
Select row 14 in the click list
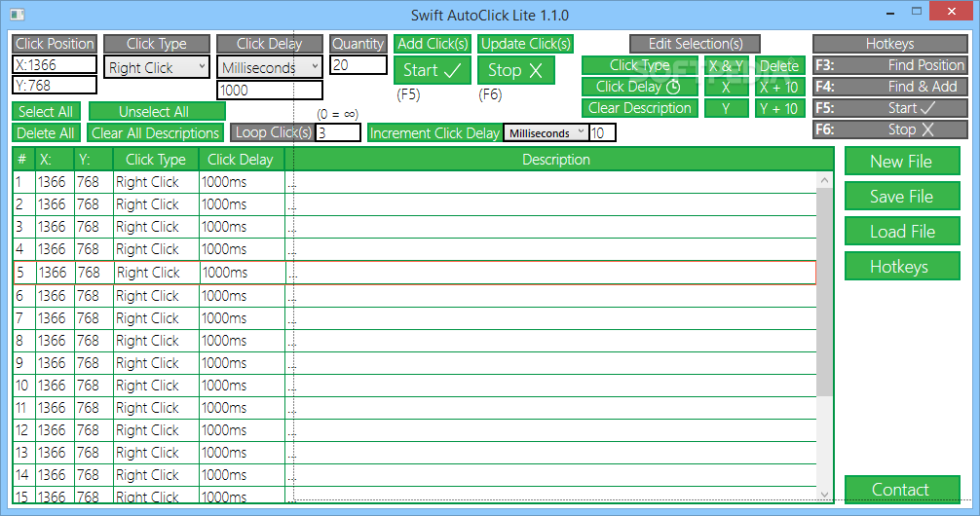tap(415, 475)
